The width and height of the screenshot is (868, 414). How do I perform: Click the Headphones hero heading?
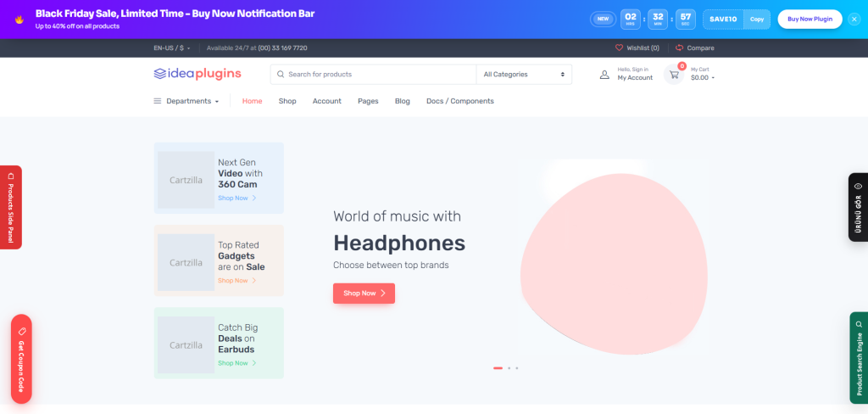pos(399,243)
